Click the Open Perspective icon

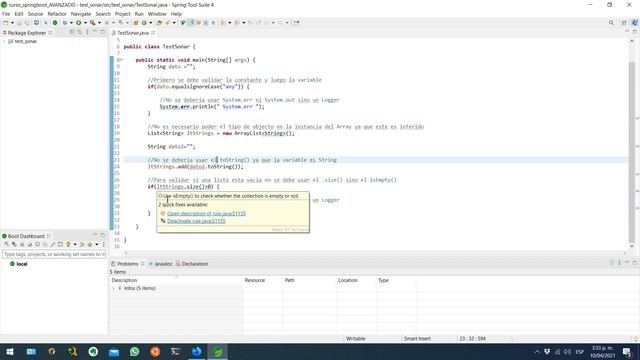click(624, 23)
